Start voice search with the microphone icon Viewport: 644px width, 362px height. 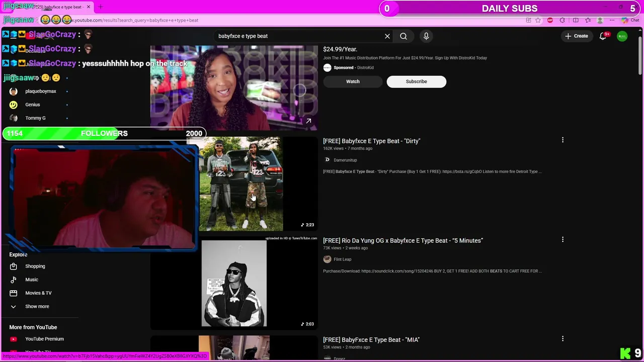point(426,36)
